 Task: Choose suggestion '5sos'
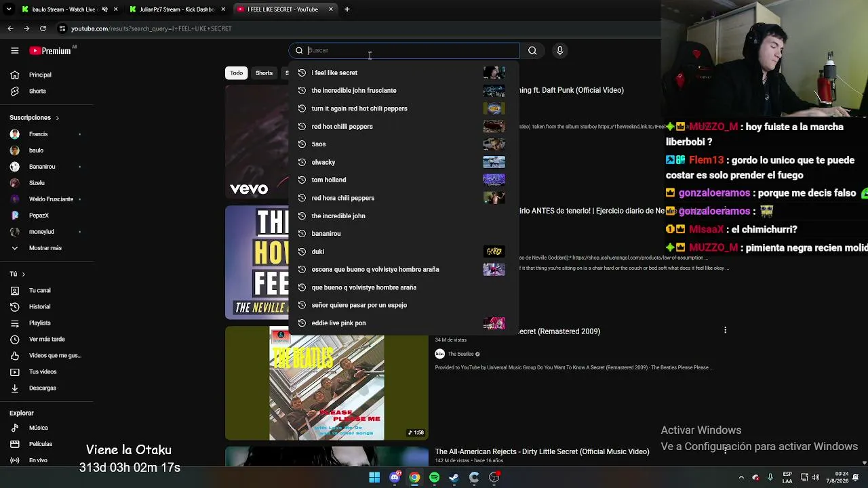click(x=403, y=144)
